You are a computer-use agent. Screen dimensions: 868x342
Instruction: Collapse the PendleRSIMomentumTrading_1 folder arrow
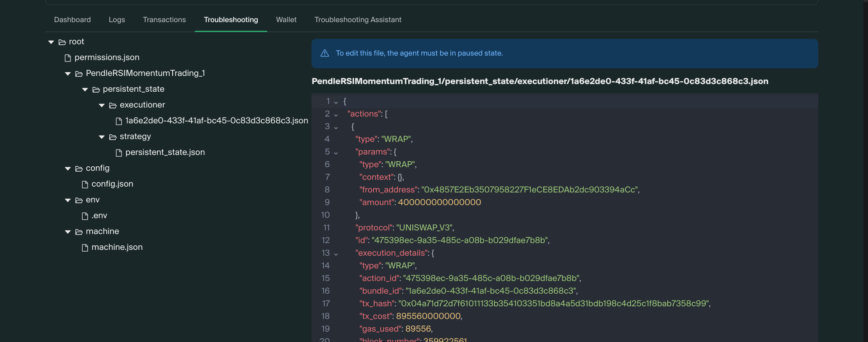pyautogui.click(x=68, y=74)
